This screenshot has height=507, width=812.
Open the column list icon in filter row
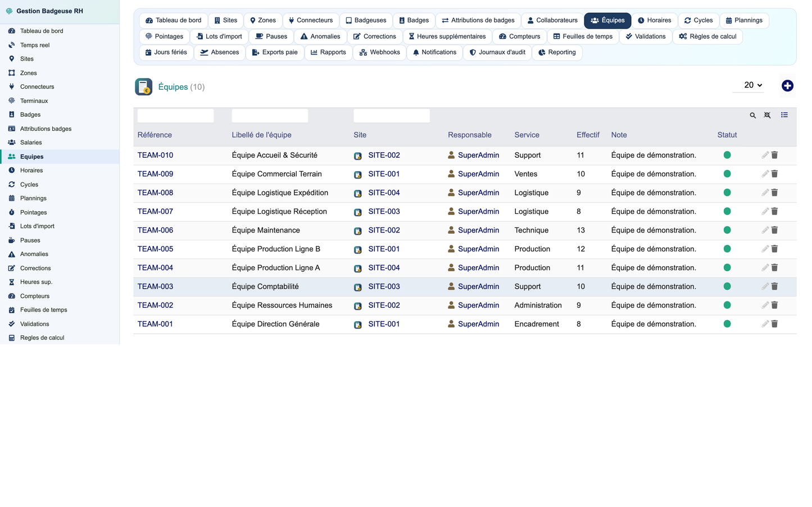coord(784,115)
